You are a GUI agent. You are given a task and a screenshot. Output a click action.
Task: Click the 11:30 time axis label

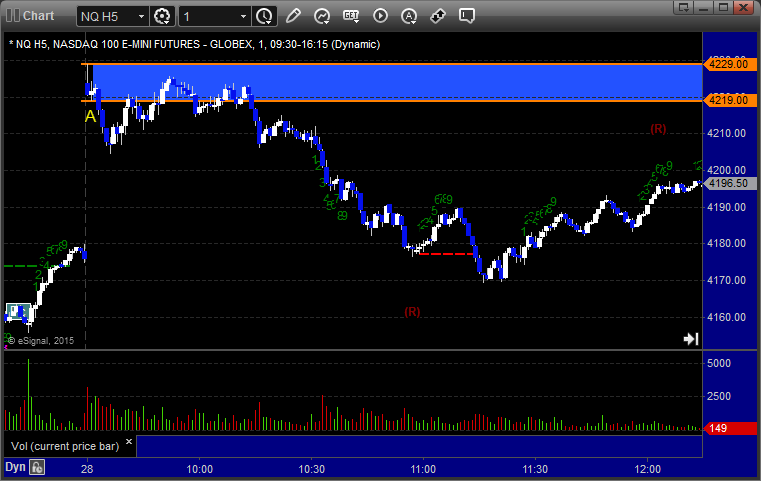535,469
